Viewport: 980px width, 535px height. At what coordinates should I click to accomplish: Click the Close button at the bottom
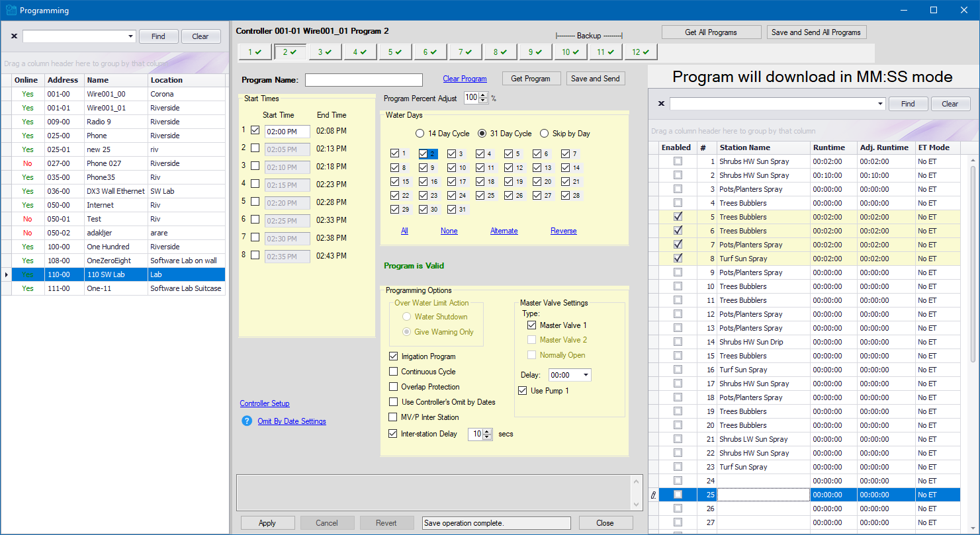tap(605, 523)
